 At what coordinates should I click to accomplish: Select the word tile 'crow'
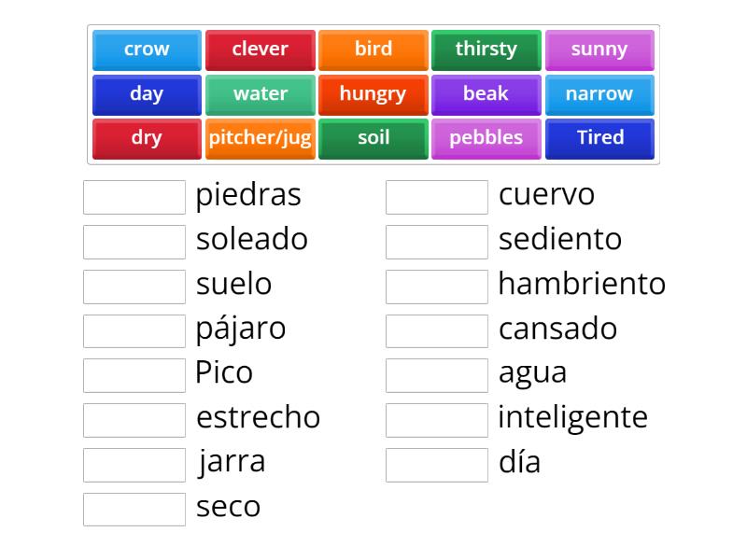pyautogui.click(x=146, y=49)
